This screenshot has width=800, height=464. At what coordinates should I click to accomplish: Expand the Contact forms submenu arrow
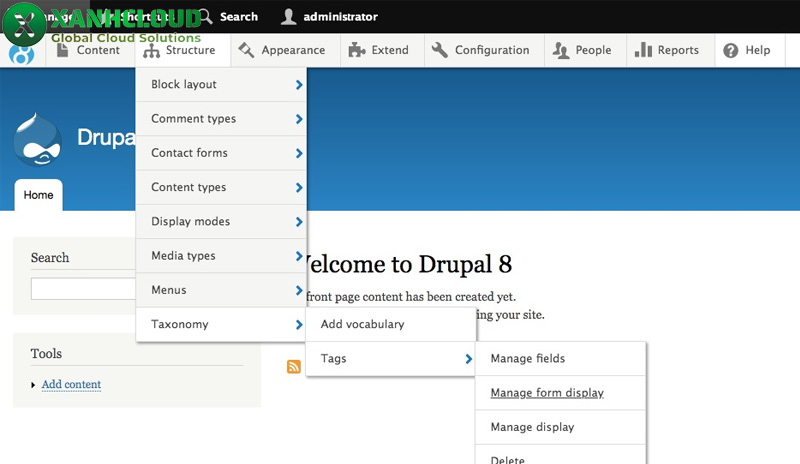[299, 153]
